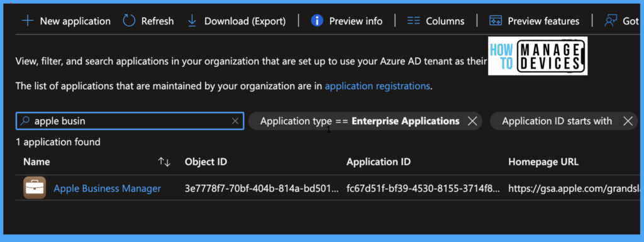Open the Apple Business Manager link
Viewport: 644px width, 242px height.
coord(107,189)
